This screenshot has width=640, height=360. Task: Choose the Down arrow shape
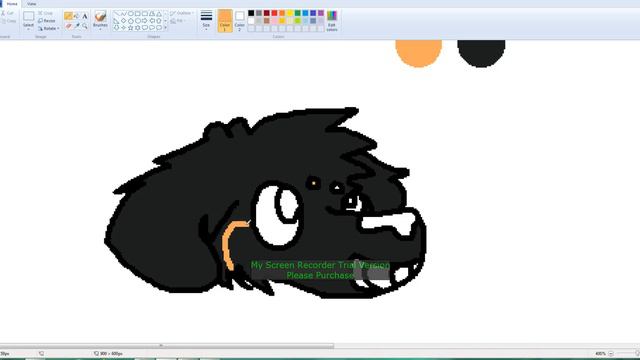[x=116, y=28]
